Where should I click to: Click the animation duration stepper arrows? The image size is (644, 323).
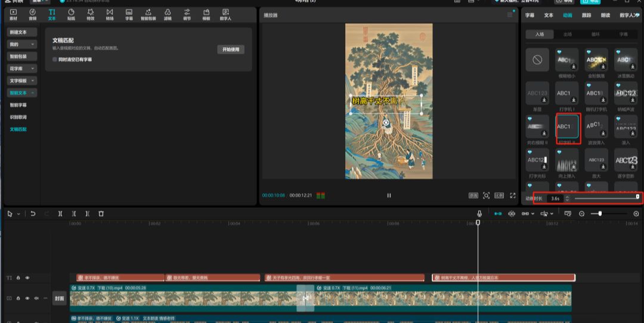567,198
